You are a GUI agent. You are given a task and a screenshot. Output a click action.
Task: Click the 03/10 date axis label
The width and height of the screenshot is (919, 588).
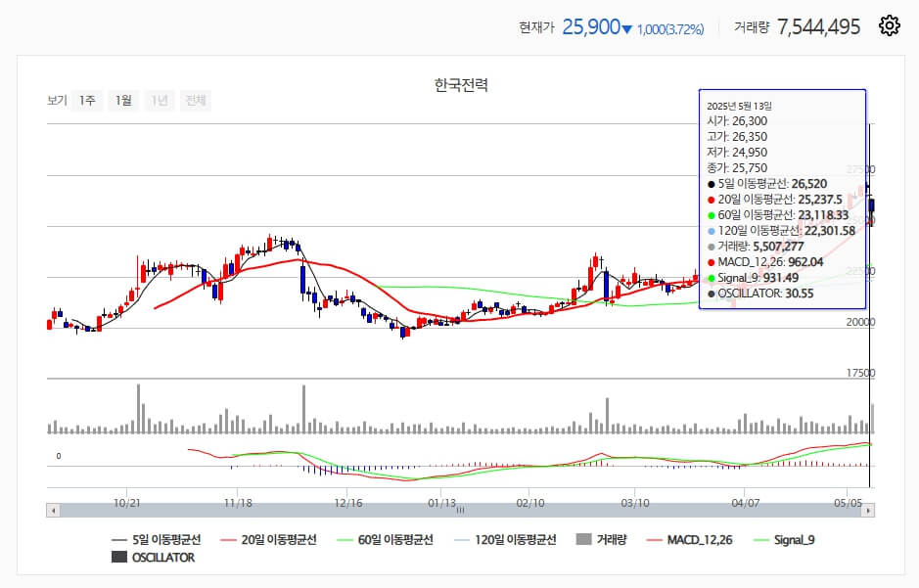pos(635,503)
